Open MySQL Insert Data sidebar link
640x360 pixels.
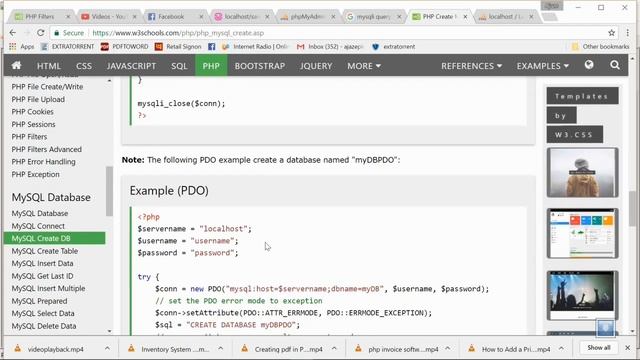click(x=42, y=263)
